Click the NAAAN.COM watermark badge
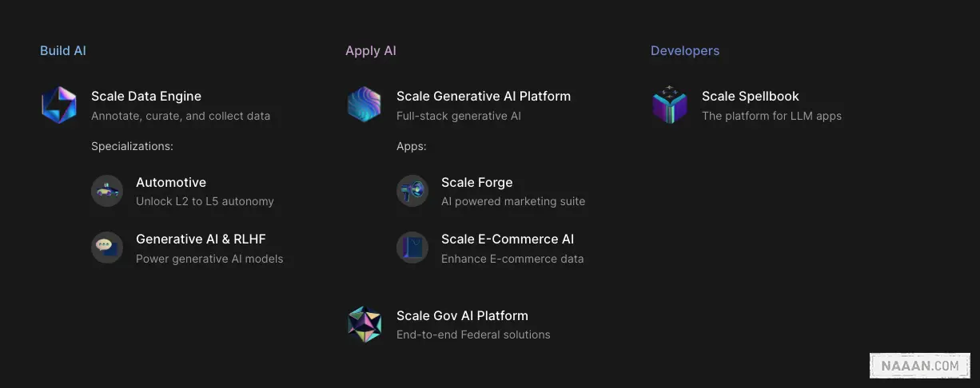980x388 pixels. coord(919,366)
